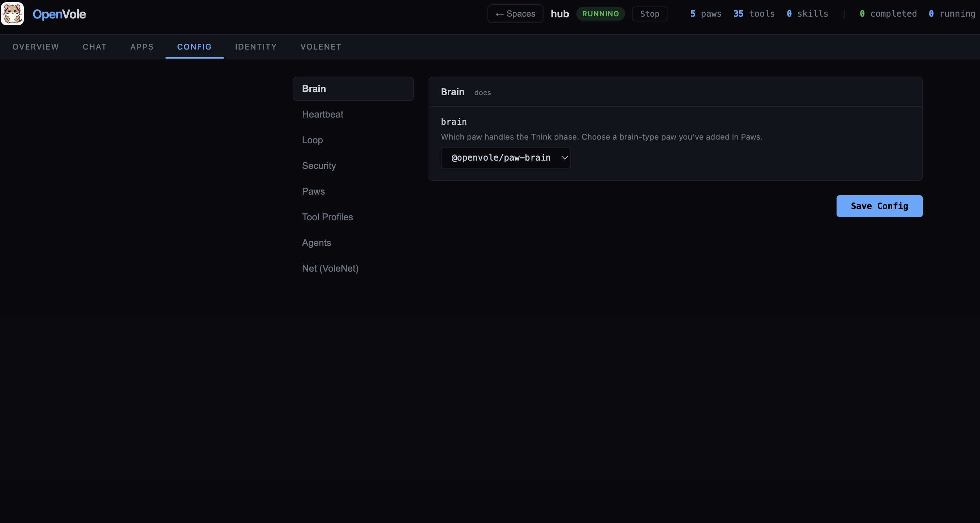The image size is (980, 523).
Task: Open the Identity tab
Action: [x=256, y=46]
